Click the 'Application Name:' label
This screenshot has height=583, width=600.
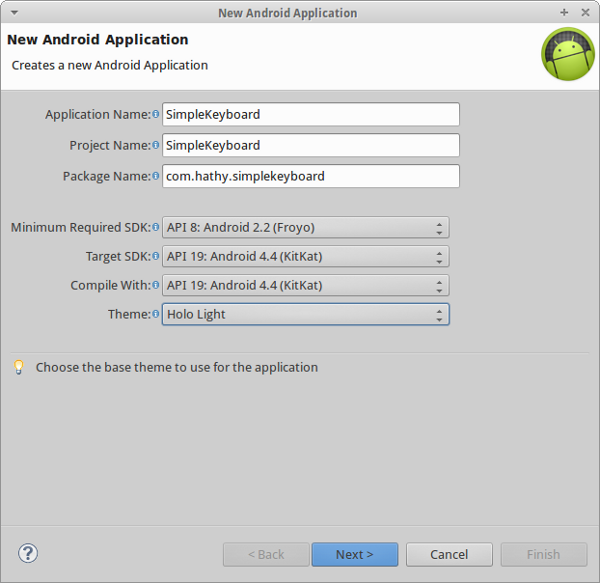coord(98,114)
